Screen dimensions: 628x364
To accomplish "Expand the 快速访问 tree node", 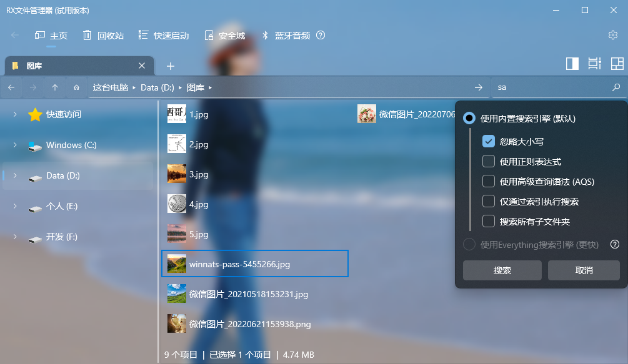I will (x=15, y=114).
